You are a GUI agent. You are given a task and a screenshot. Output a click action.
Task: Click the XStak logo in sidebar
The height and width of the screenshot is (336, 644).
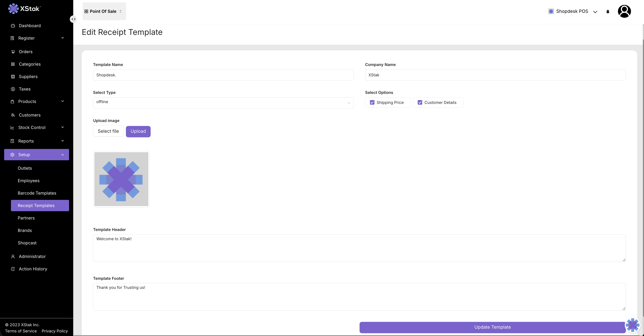[x=24, y=9]
